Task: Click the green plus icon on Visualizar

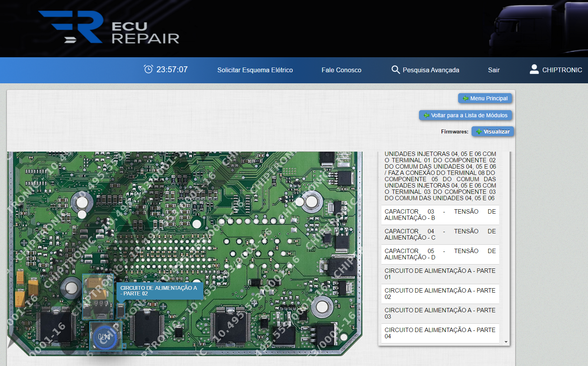Action: tap(479, 131)
